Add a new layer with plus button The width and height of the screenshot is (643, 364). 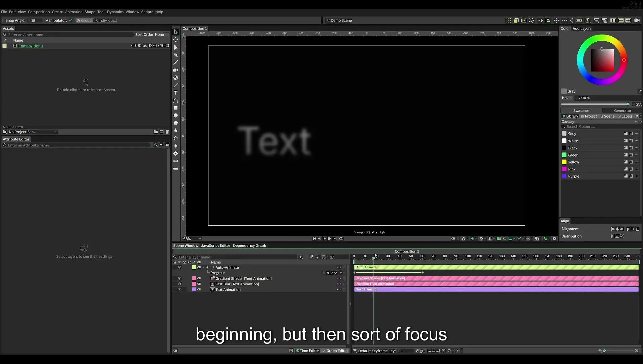301,257
